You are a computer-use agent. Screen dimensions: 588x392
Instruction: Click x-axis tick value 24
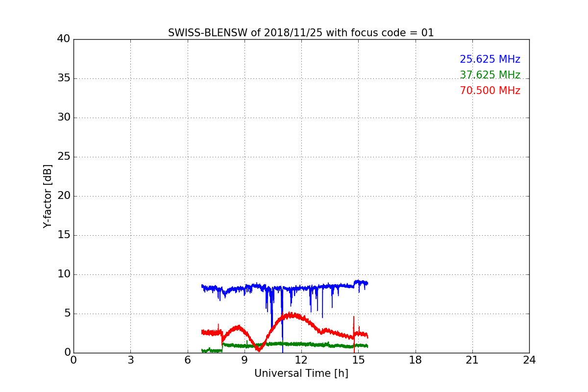(529, 360)
